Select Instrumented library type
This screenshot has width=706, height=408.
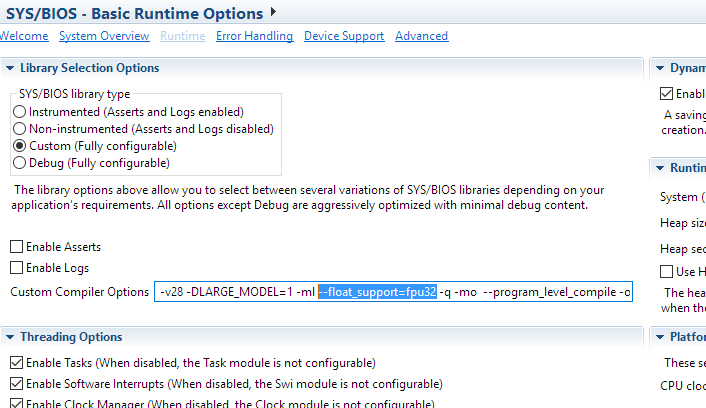tap(19, 112)
